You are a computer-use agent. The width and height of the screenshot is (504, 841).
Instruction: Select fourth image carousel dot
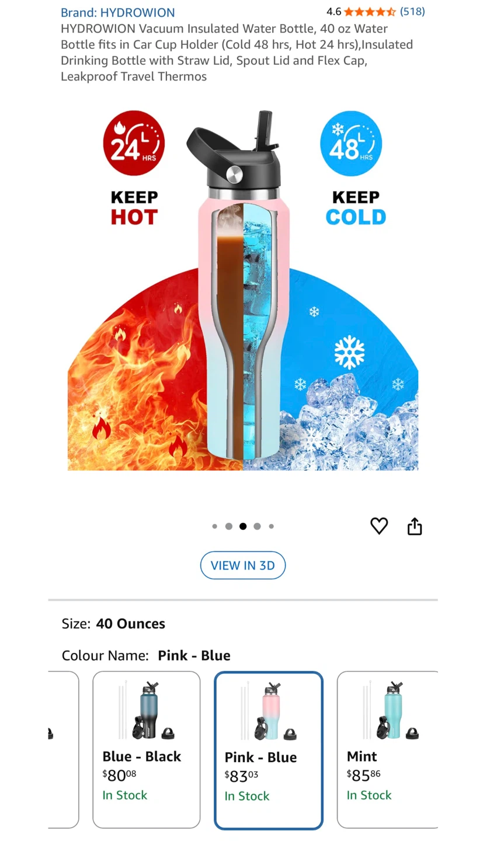pos(257,526)
